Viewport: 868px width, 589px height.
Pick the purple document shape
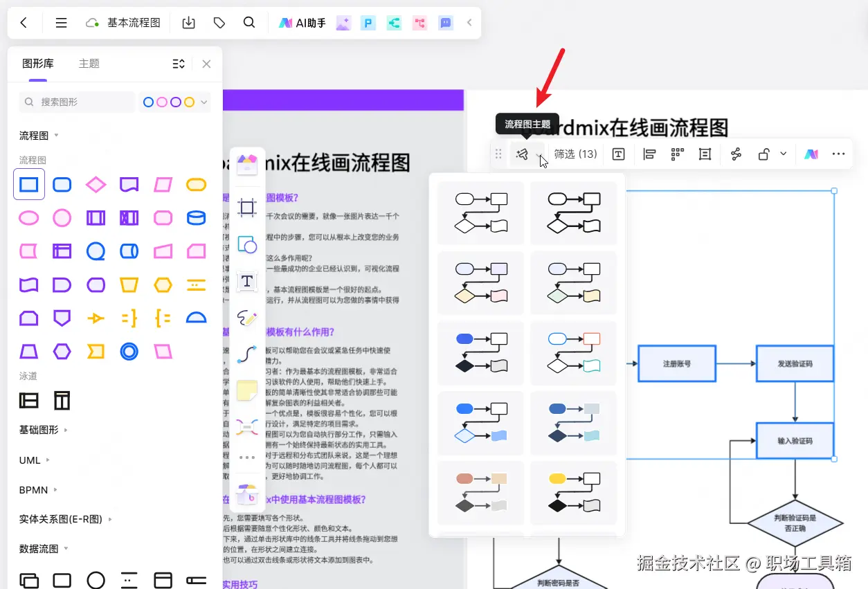coord(129,185)
